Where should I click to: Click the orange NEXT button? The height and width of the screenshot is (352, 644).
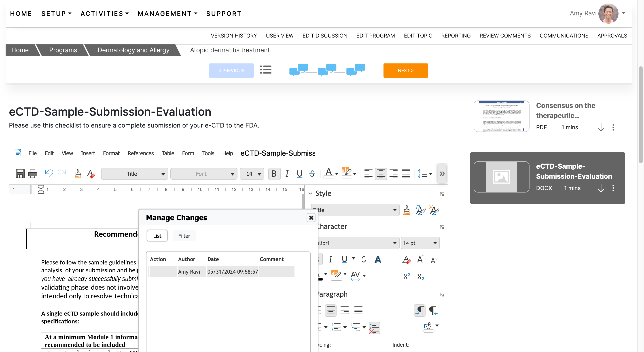coord(405,70)
